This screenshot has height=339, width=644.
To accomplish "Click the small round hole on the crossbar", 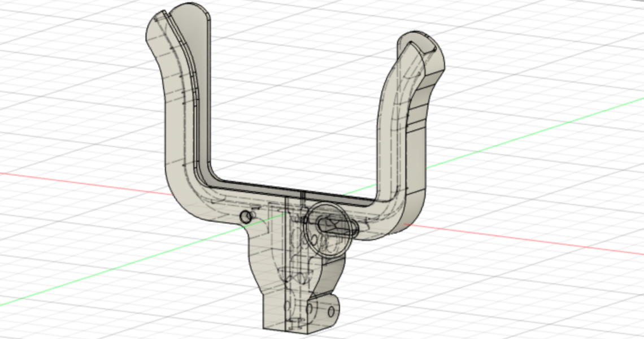I will [245, 216].
